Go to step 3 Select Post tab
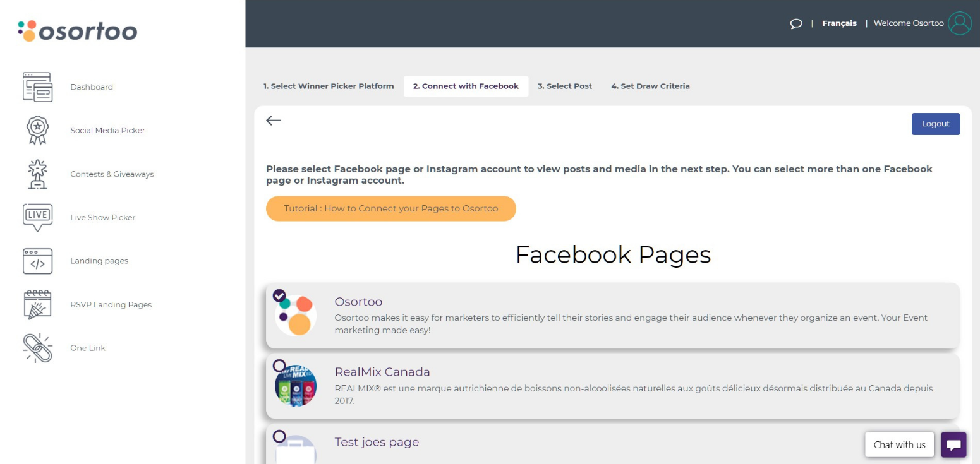980x464 pixels. coord(565,86)
